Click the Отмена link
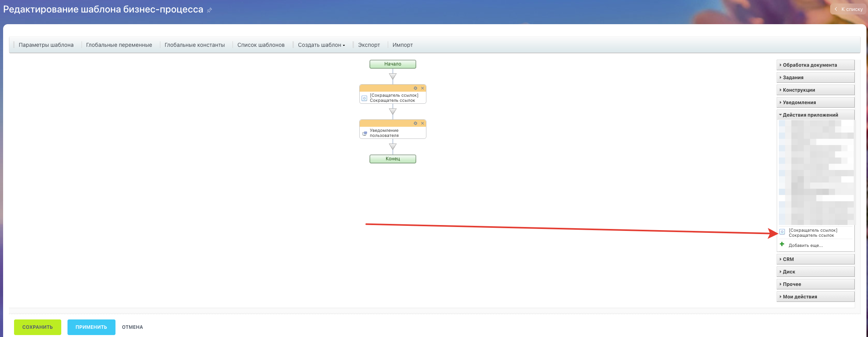 (x=132, y=327)
